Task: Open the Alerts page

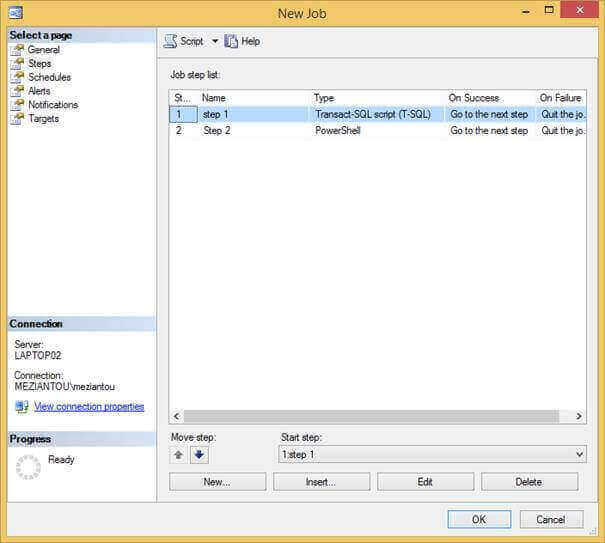Action: (x=39, y=91)
